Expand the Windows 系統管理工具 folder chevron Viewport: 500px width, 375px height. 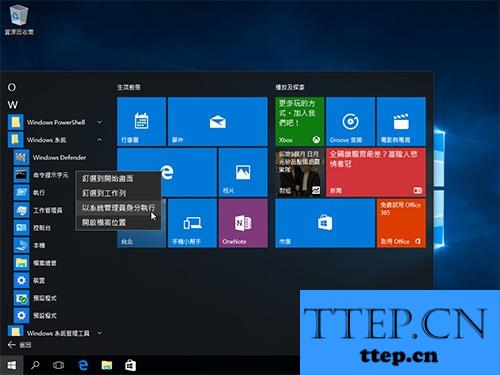click(x=99, y=333)
